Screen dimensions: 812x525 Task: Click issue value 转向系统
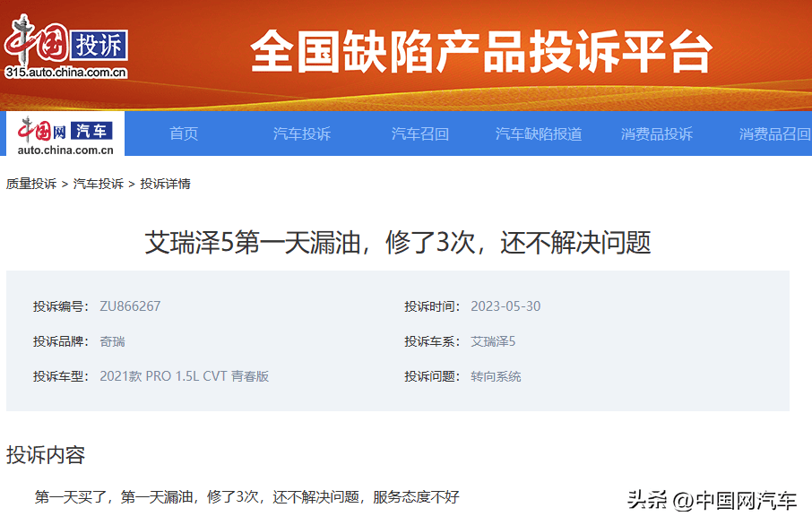[496, 376]
